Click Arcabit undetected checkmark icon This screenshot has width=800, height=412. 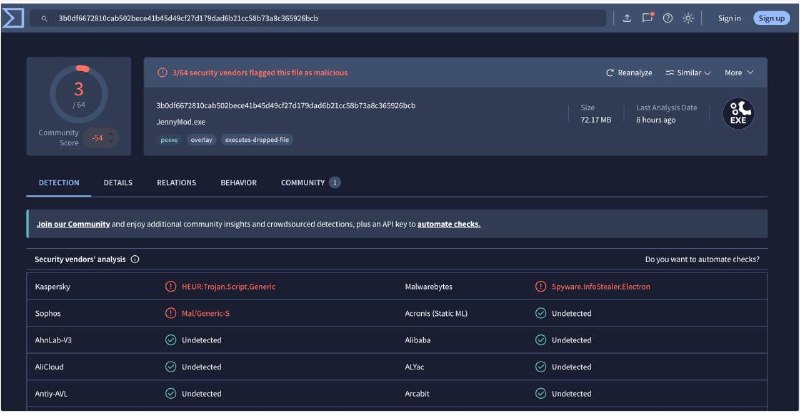[x=540, y=394]
